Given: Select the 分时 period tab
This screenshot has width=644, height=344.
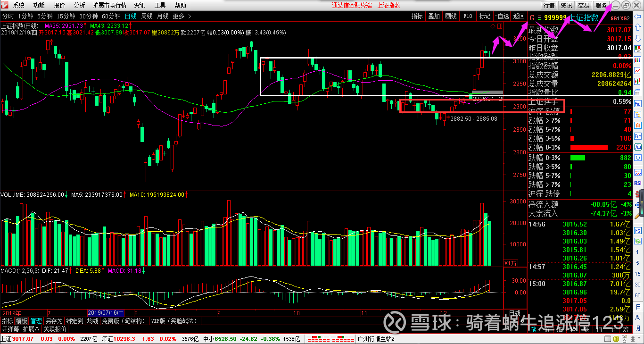Looking at the screenshot, I should point(8,16).
